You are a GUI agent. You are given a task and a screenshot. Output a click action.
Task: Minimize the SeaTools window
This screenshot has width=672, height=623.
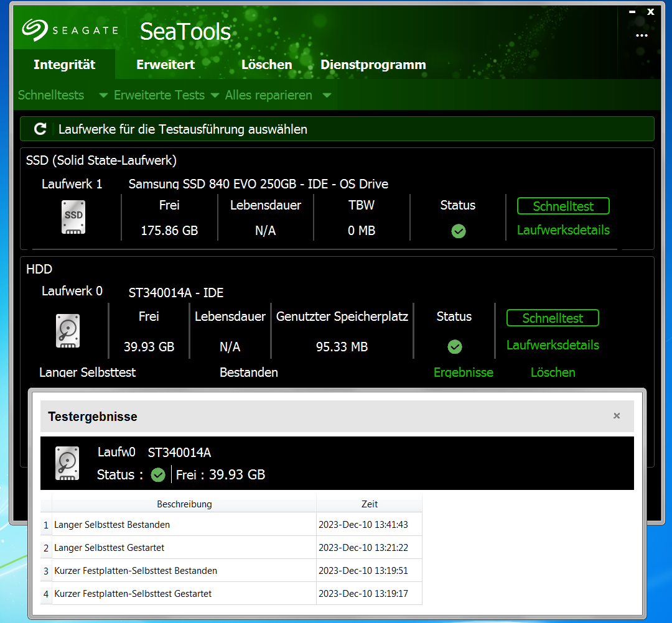click(x=632, y=12)
